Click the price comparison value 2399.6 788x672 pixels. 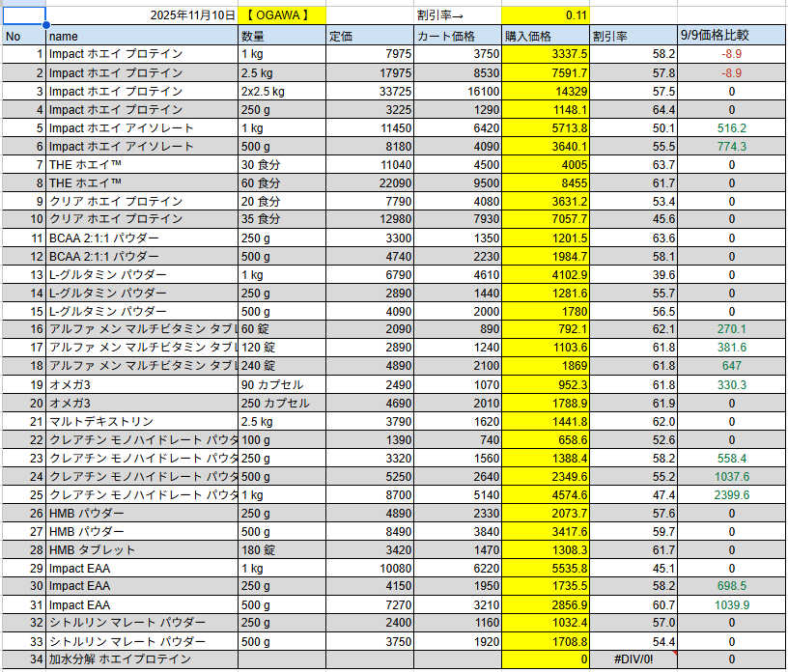point(731,494)
